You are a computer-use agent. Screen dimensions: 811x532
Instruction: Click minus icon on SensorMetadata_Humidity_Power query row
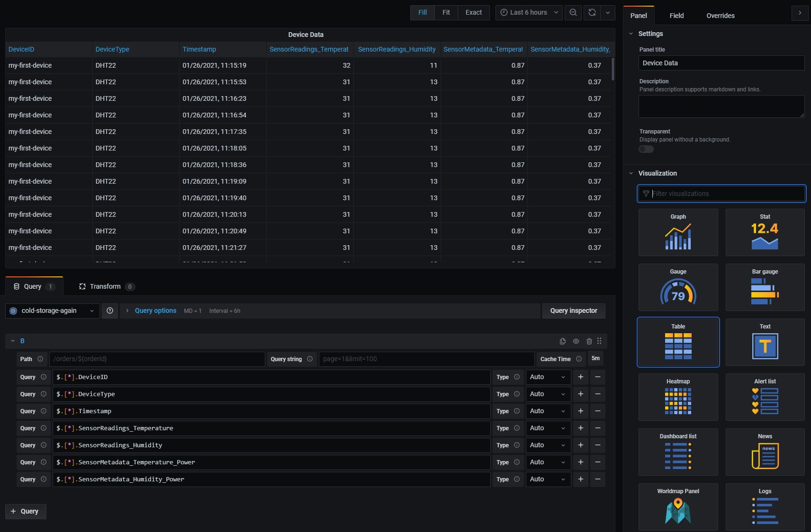click(x=598, y=479)
